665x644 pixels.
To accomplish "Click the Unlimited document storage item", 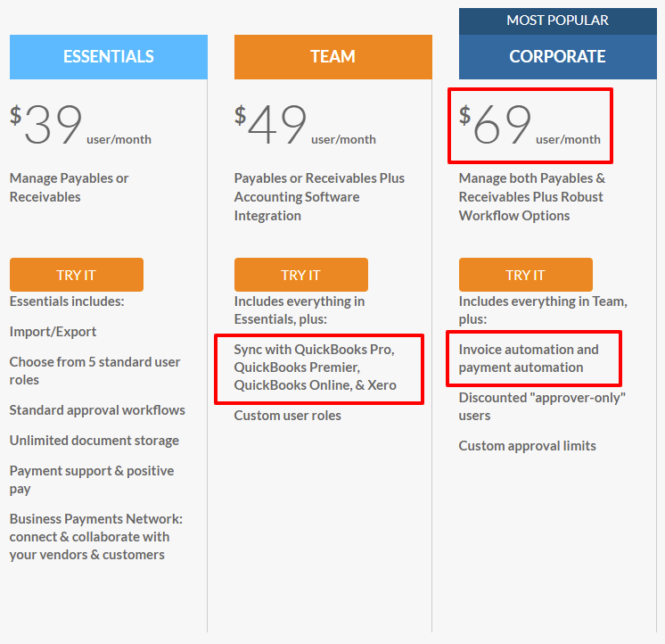I will [x=94, y=441].
